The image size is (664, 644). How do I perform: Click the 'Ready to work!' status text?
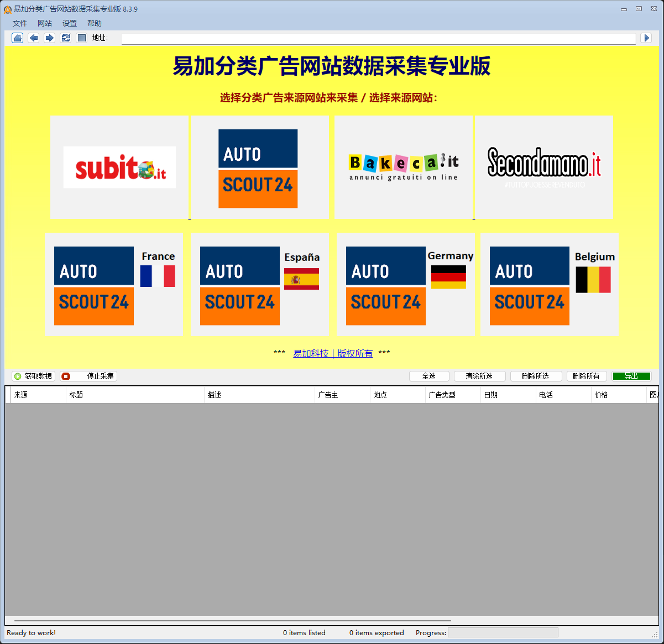(x=31, y=633)
